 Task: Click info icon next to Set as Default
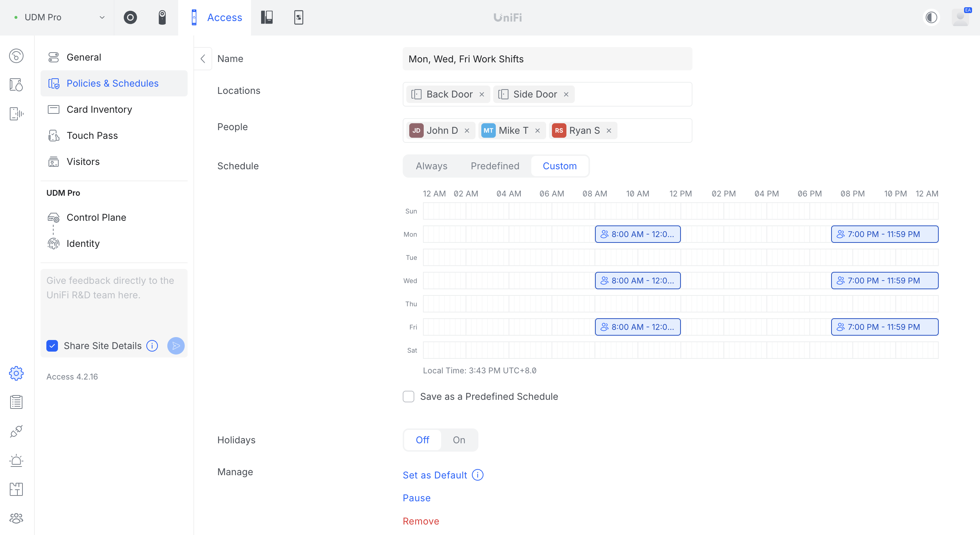477,475
